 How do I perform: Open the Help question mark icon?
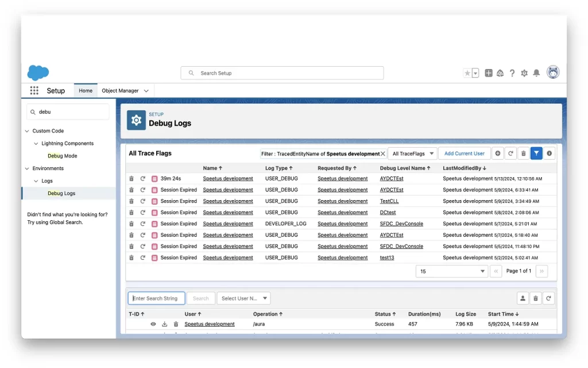point(512,73)
